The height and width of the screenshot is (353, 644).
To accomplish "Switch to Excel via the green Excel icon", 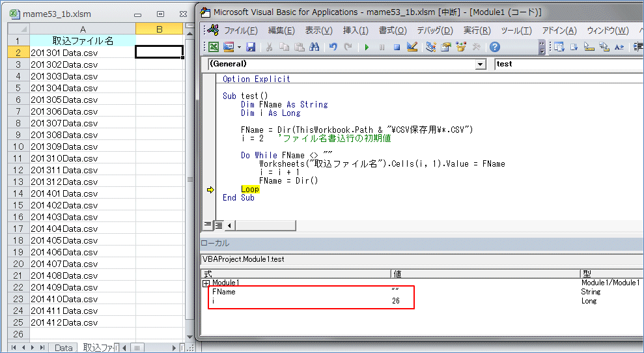I will [213, 47].
